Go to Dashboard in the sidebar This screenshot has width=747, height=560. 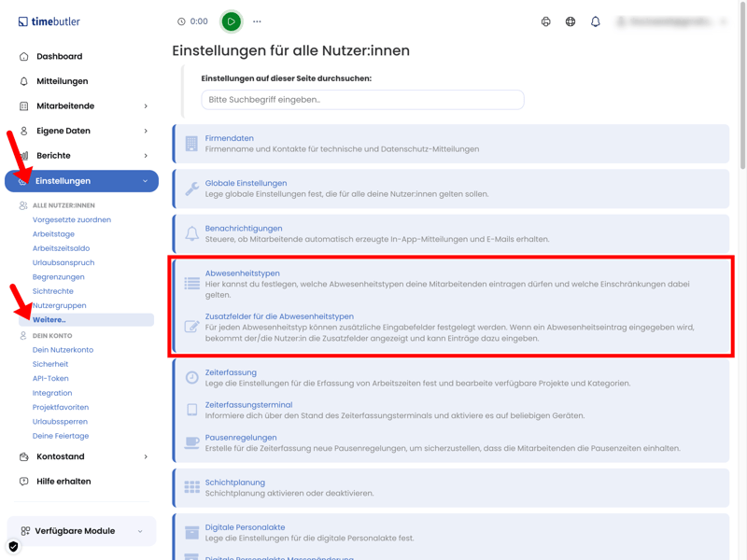[x=60, y=56]
